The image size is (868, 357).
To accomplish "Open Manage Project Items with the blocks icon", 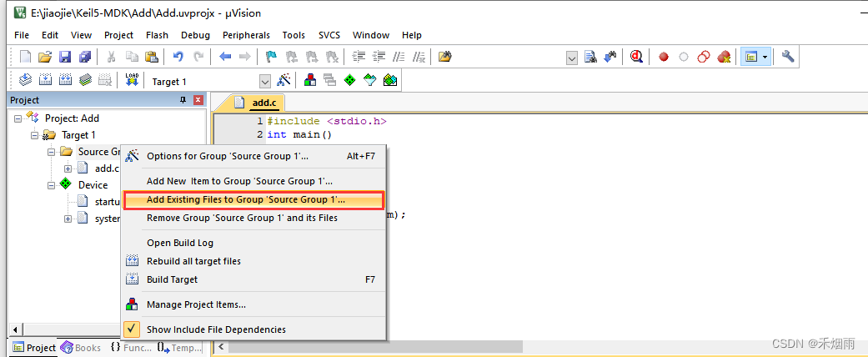I will pos(310,80).
